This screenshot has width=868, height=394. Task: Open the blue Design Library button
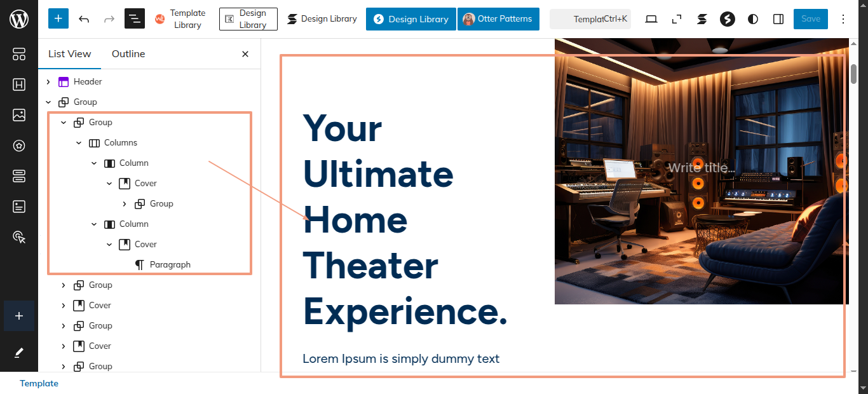(x=411, y=19)
